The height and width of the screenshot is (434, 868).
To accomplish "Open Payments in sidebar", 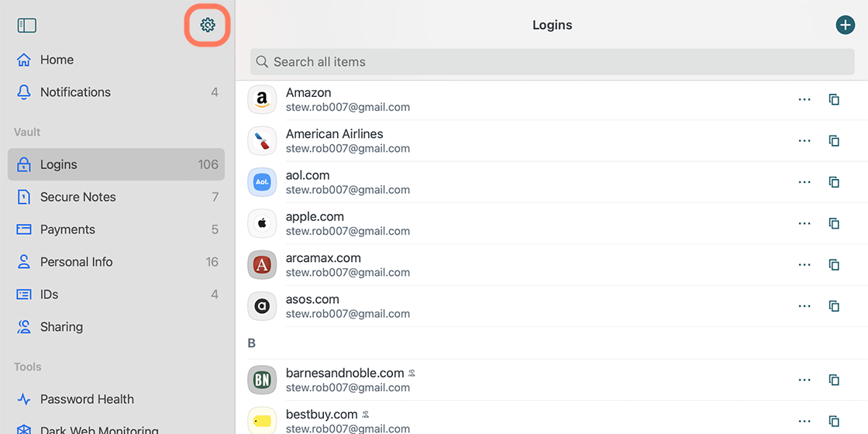I will pos(116,229).
